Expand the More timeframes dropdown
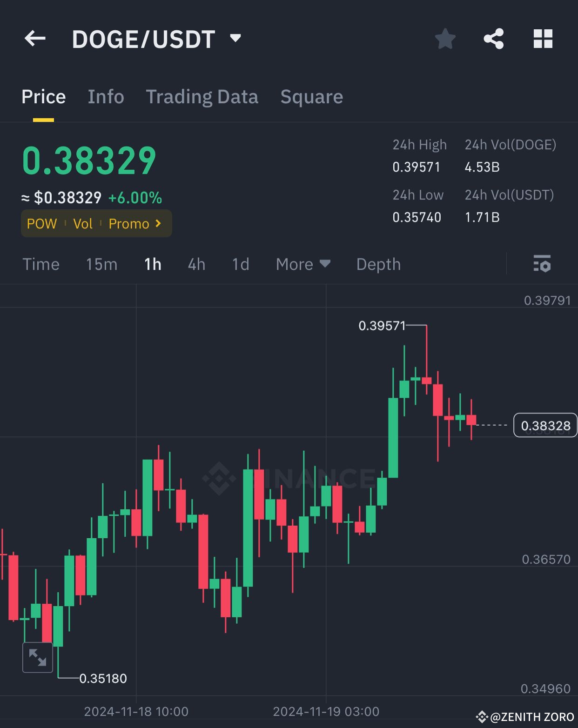The width and height of the screenshot is (578, 728). pyautogui.click(x=302, y=264)
